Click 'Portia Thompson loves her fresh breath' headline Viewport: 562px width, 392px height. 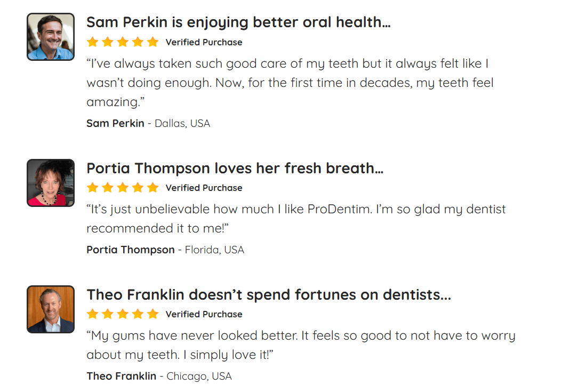tap(235, 168)
